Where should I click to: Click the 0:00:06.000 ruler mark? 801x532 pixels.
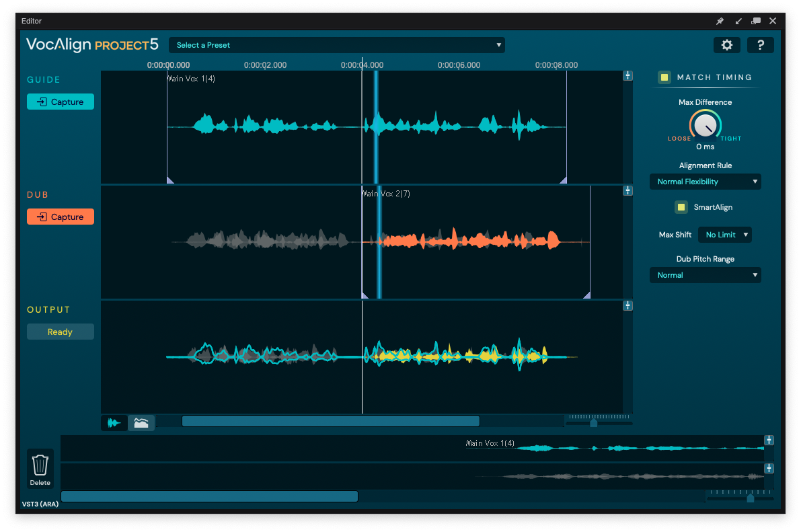[x=459, y=65]
